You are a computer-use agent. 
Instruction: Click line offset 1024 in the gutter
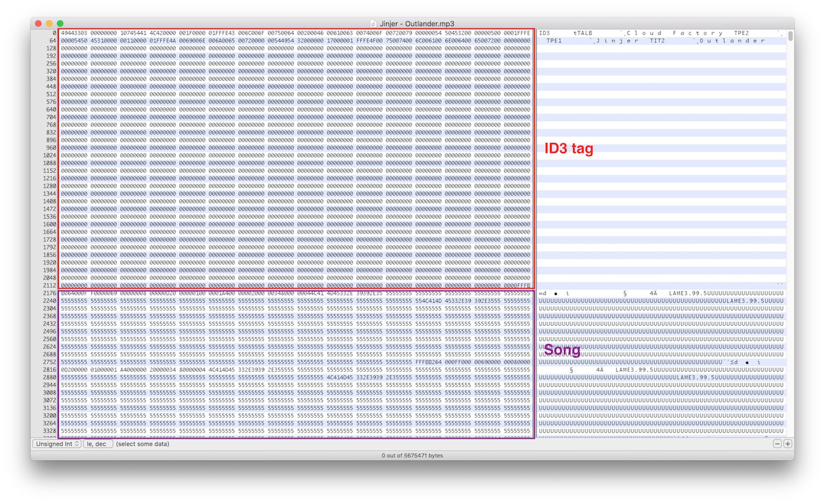click(x=50, y=156)
